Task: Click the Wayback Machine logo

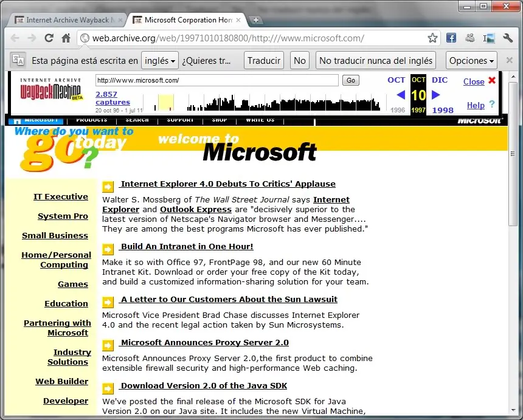Action: pyautogui.click(x=51, y=89)
